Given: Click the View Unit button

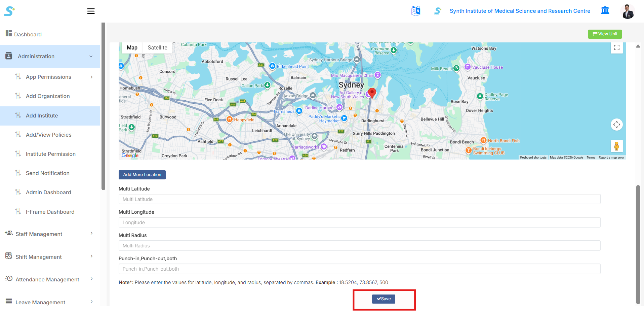Looking at the screenshot, I should point(605,34).
